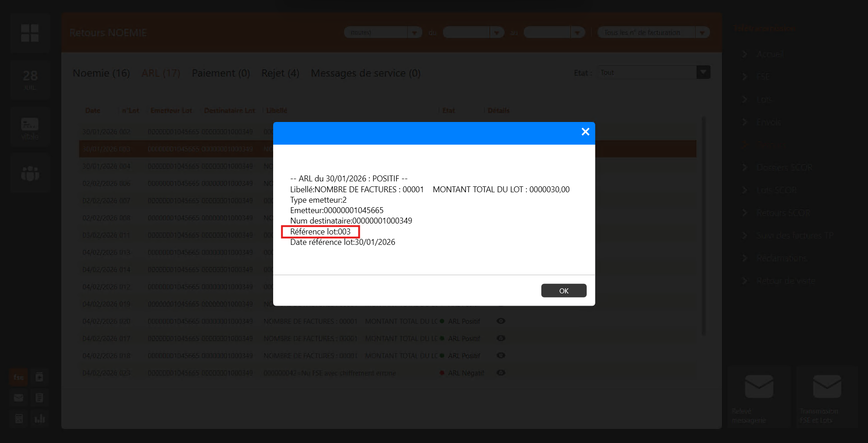The width and height of the screenshot is (868, 443).
Task: Click the archive box icon beside fse
Action: coord(39,377)
